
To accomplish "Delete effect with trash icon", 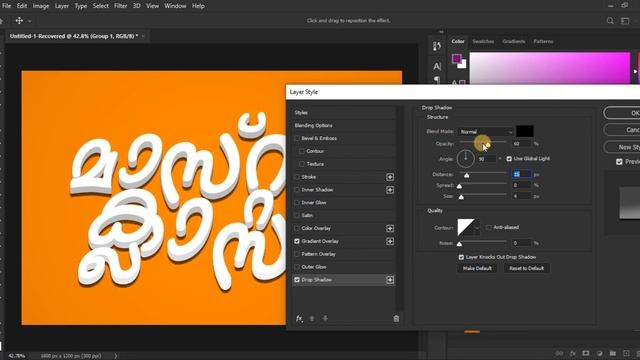I will [396, 318].
